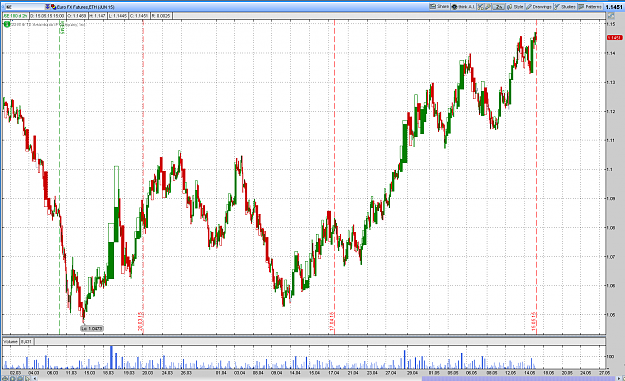625x381 pixels.
Task: Click the red price label bubble
Action: click(x=614, y=37)
